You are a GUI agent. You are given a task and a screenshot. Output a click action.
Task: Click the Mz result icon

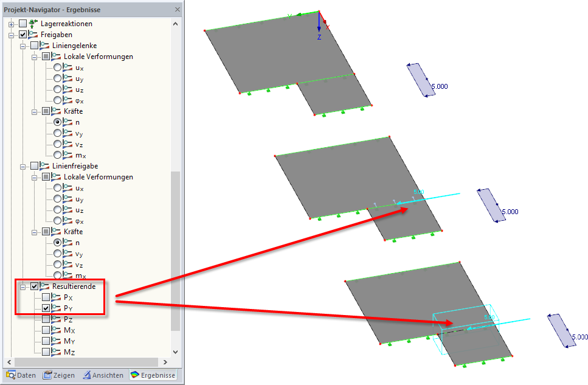[57, 352]
